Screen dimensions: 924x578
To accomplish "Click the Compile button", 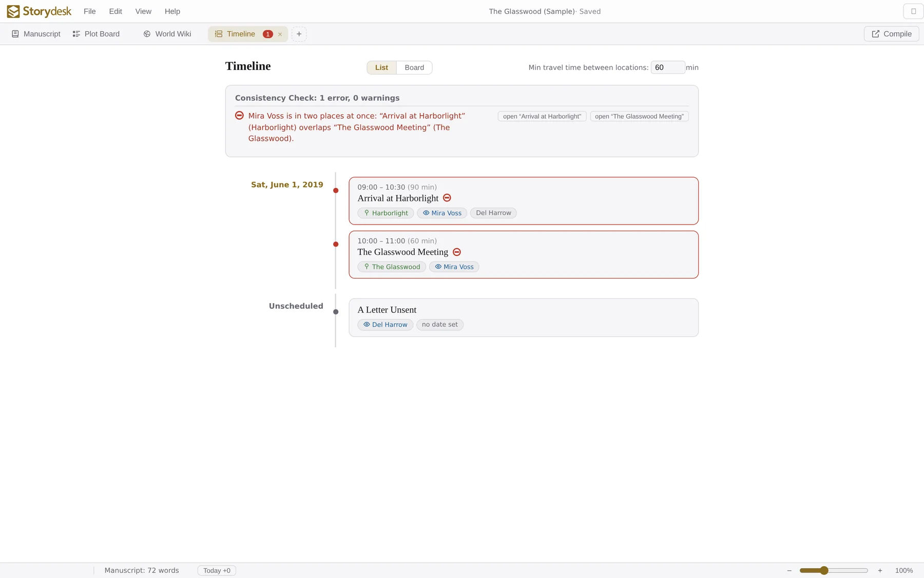I will tap(892, 34).
